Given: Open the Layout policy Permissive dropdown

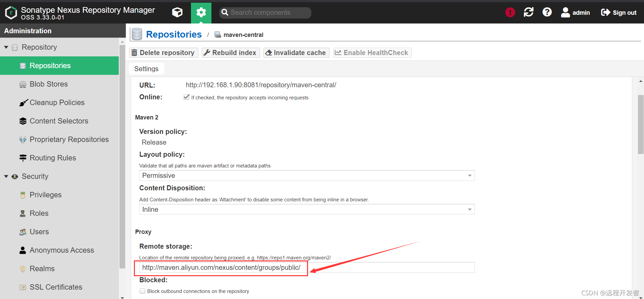Looking at the screenshot, I should click(307, 176).
